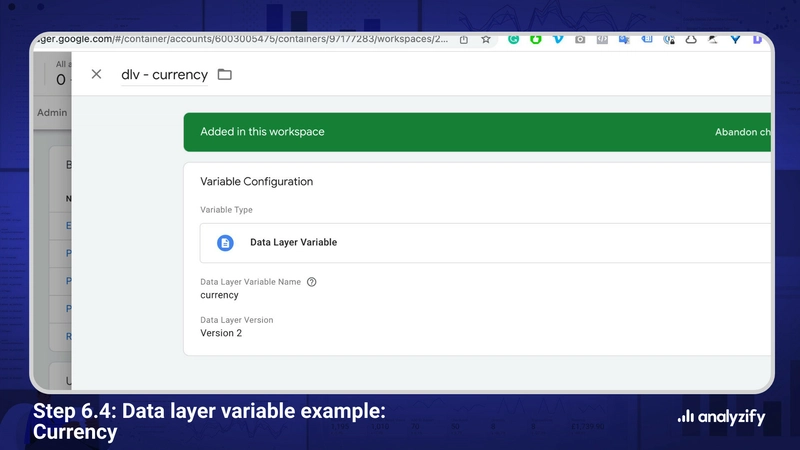Open help for Data Layer Variable Name
Viewport: 800px width, 450px height.
311,282
